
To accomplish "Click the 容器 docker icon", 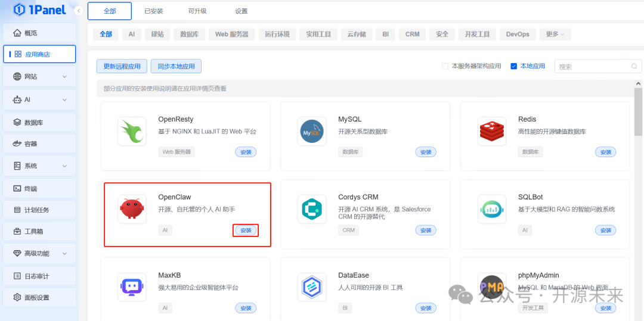I will point(17,144).
